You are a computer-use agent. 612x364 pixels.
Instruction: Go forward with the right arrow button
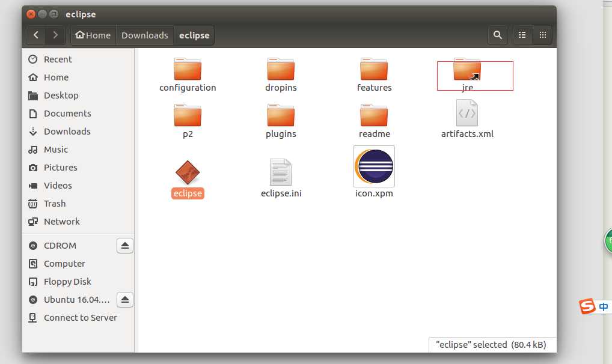(x=55, y=35)
